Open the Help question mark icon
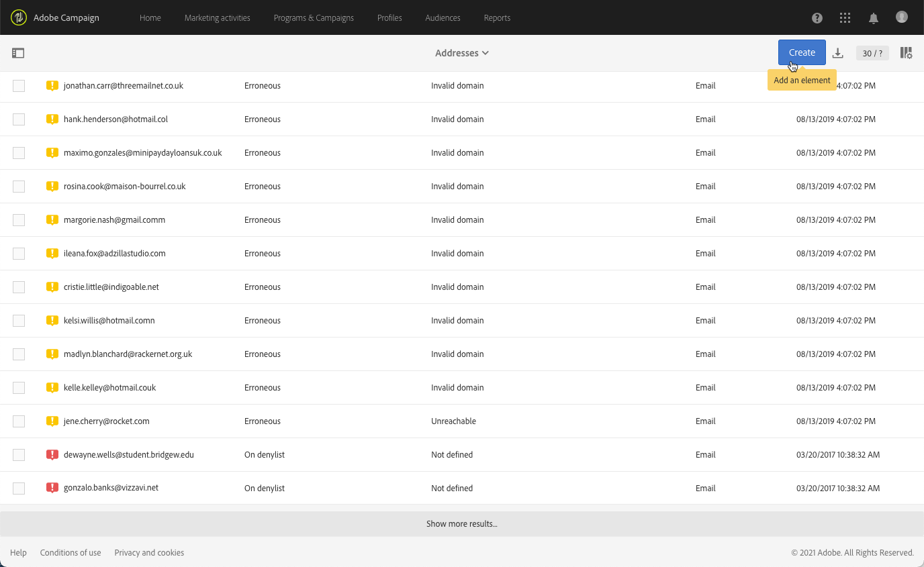This screenshot has height=567, width=924. [817, 18]
